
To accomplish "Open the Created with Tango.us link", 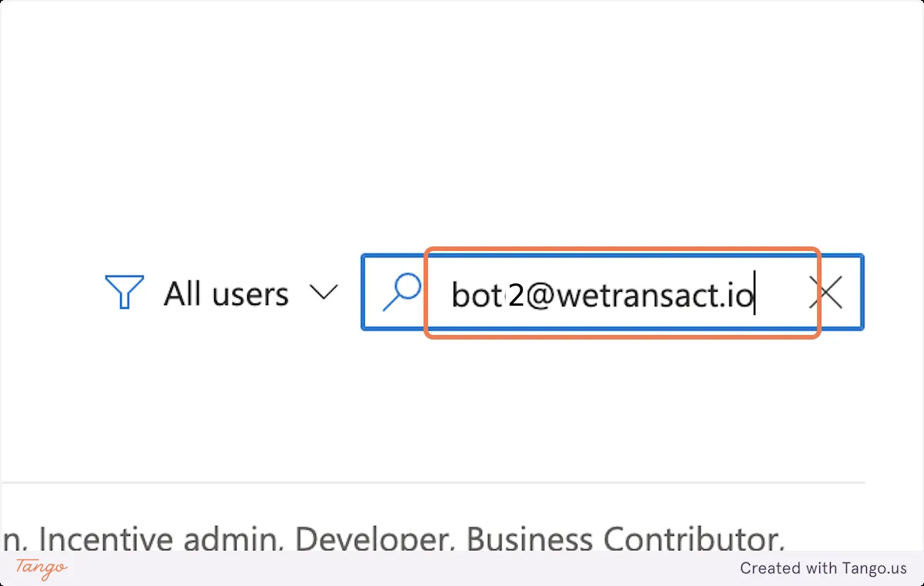I will (824, 568).
